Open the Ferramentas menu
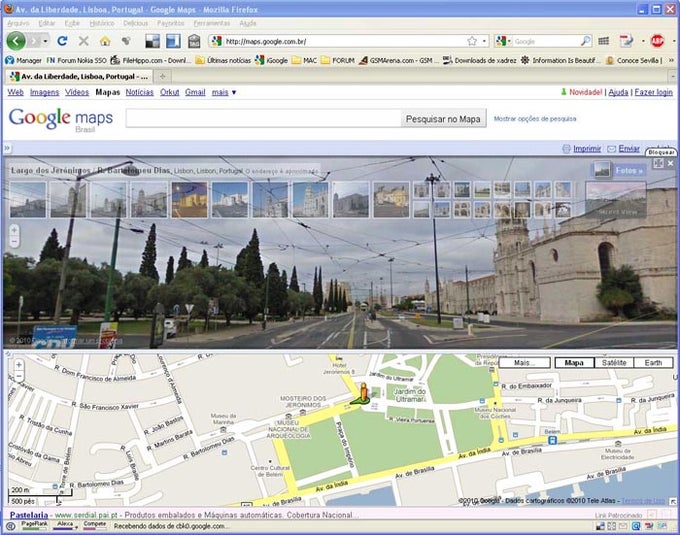Viewport: 680px width, 535px height. [212, 23]
